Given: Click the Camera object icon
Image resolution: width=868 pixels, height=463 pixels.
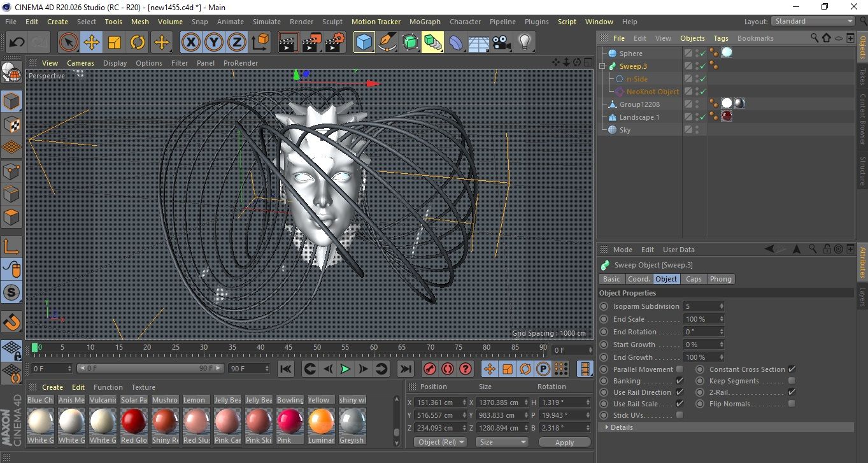Looking at the screenshot, I should (x=502, y=43).
